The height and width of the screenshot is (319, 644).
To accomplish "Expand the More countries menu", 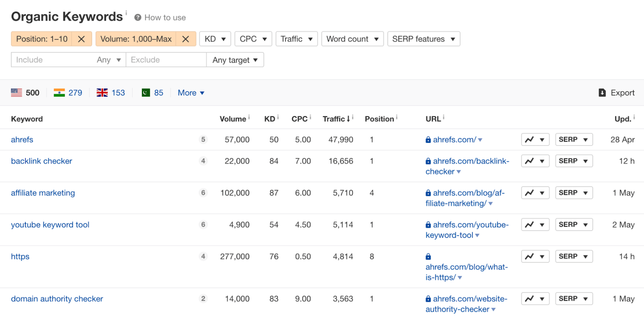I will (191, 93).
